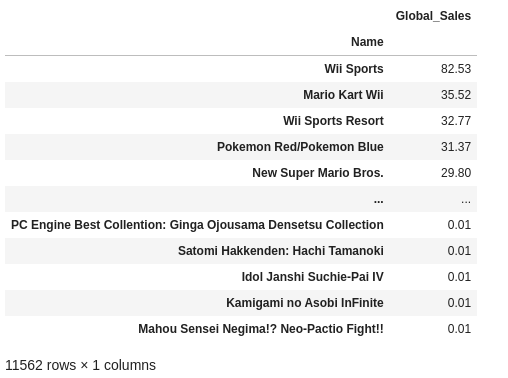Viewport: 508px width, 378px height.
Task: Click the 32.77 sales value
Action: (x=456, y=121)
